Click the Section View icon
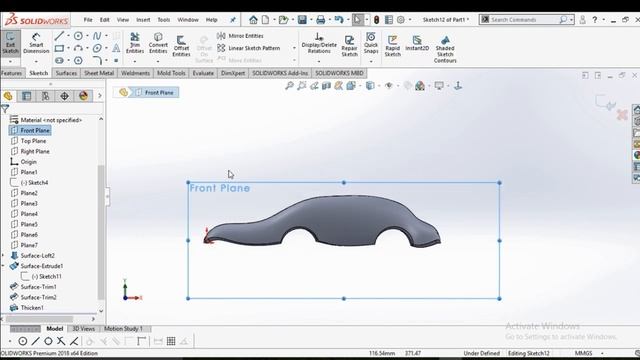This screenshot has width=640, height=360. click(x=326, y=86)
